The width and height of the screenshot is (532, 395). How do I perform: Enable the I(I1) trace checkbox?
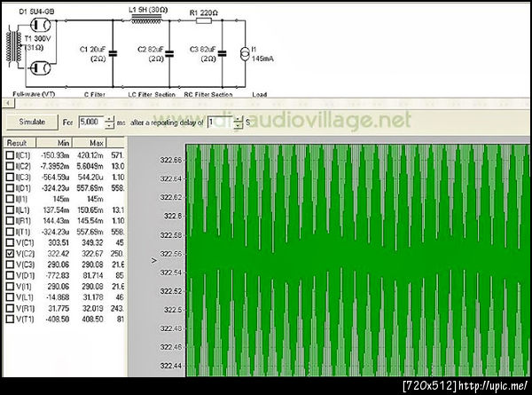point(10,199)
